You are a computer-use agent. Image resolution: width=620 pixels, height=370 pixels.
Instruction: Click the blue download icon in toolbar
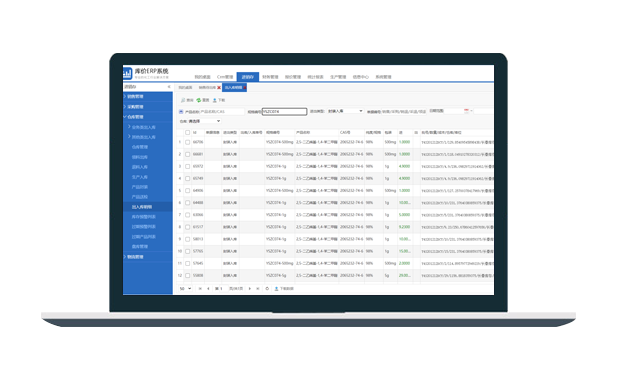215,100
